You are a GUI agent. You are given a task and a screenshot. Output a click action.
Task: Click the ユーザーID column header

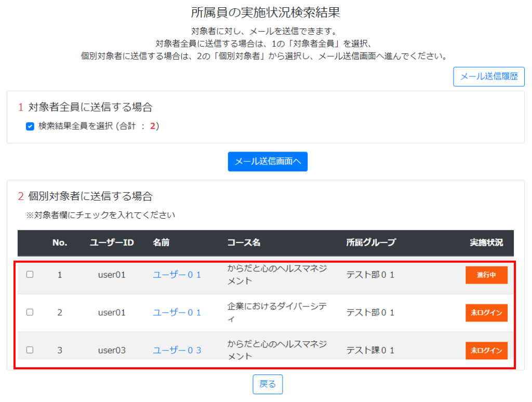click(x=112, y=243)
